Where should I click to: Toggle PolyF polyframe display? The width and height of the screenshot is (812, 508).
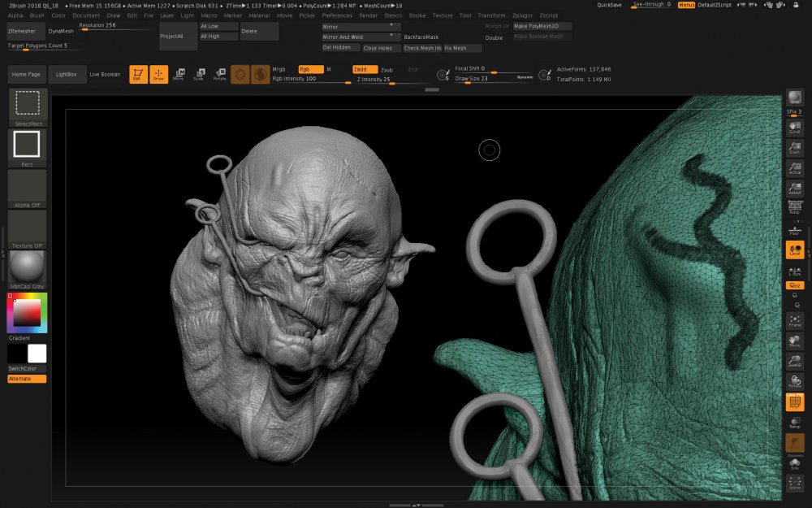[794, 402]
